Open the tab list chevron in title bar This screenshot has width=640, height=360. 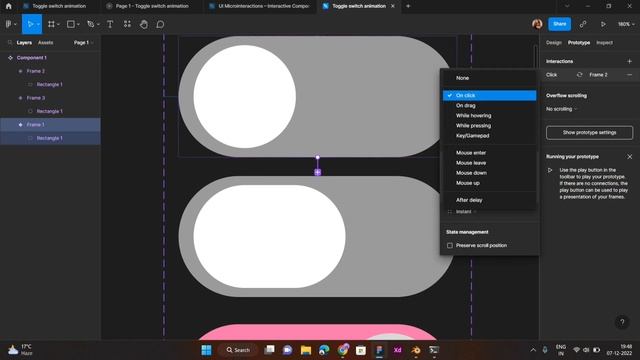(x=567, y=6)
